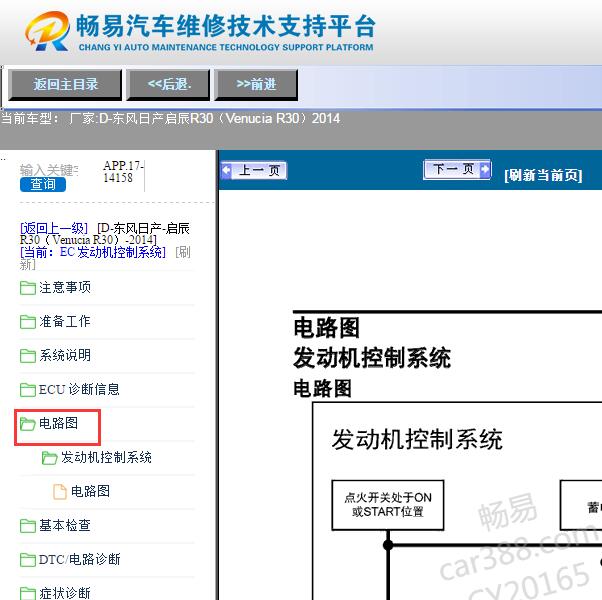This screenshot has height=600, width=602.
Task: Go to previous page with 上一页
Action: (x=254, y=170)
